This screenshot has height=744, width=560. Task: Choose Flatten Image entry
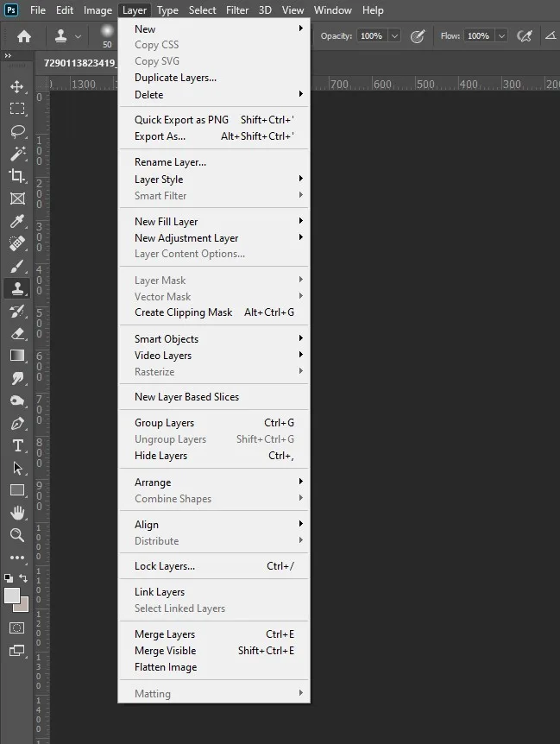214,667
